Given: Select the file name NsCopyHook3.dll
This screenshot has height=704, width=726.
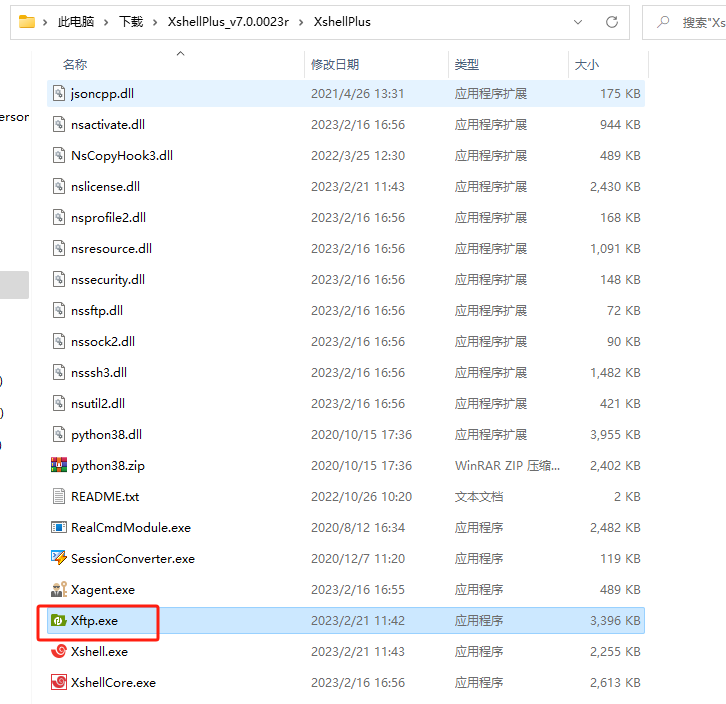Looking at the screenshot, I should coord(122,156).
